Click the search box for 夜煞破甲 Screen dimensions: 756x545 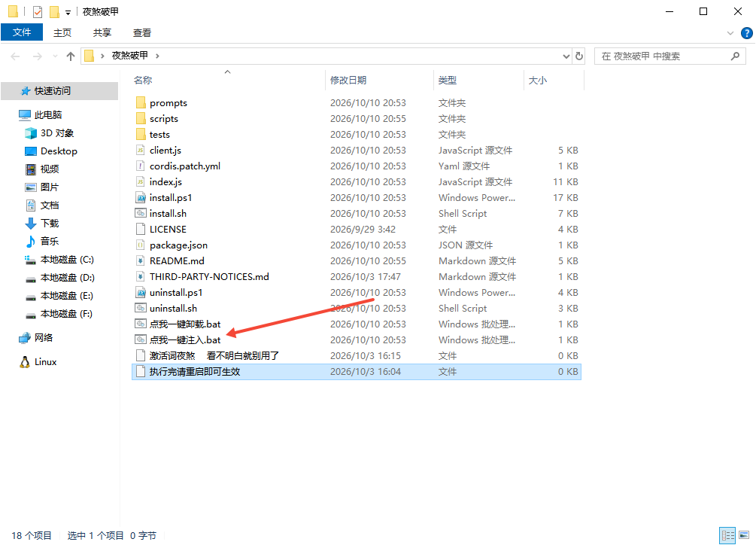click(x=669, y=56)
